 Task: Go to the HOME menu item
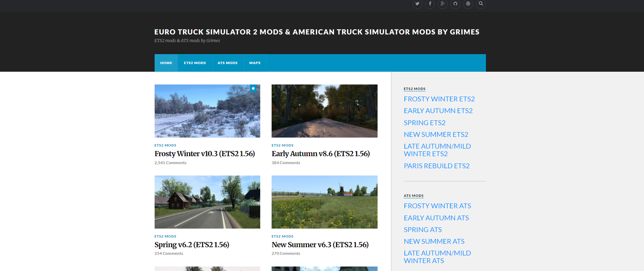point(166,63)
